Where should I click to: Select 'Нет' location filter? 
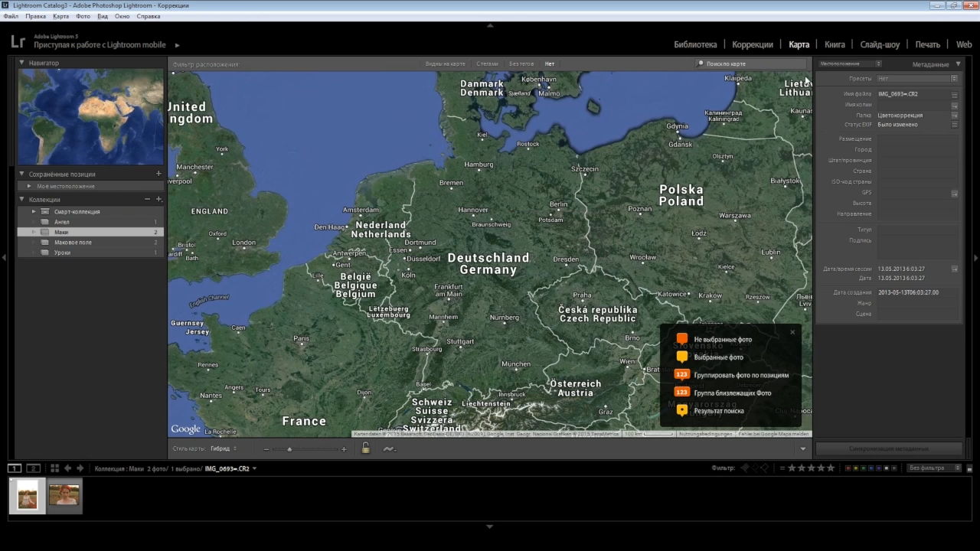(550, 64)
